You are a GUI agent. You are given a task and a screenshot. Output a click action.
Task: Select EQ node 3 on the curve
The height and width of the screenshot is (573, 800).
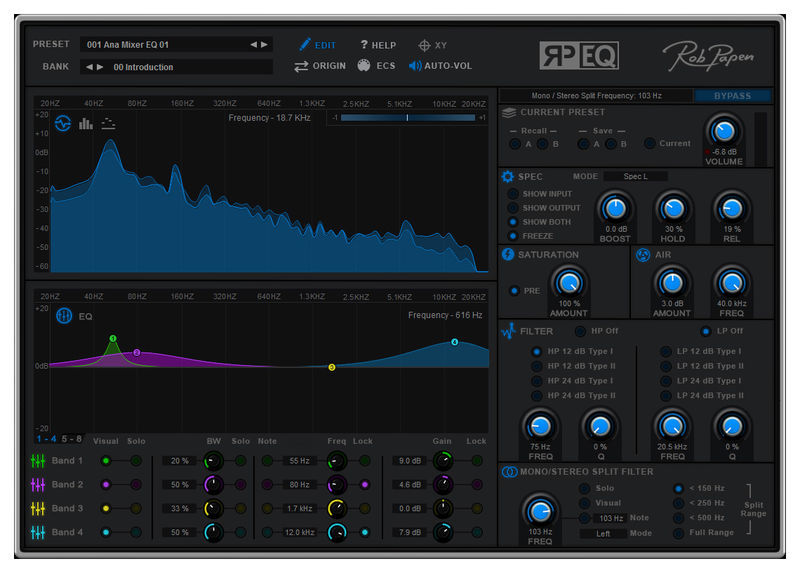pyautogui.click(x=332, y=367)
